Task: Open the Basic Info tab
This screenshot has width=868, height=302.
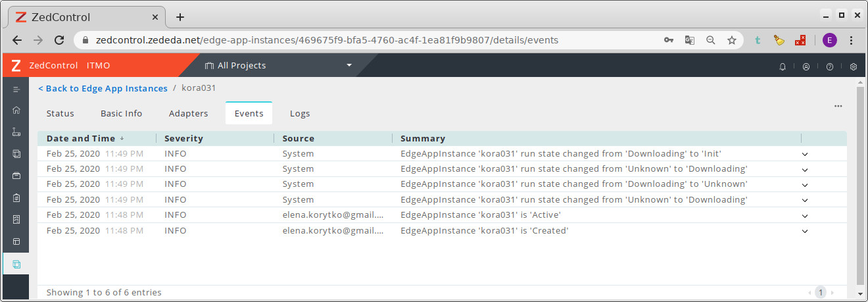Action: pyautogui.click(x=121, y=113)
